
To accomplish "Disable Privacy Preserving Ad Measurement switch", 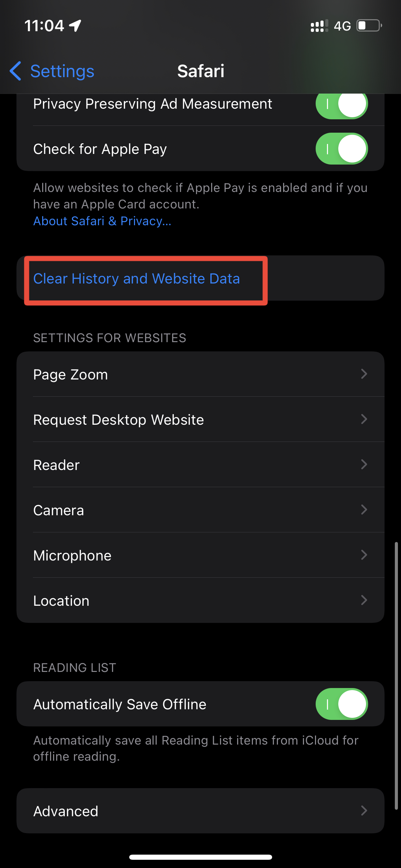I will pyautogui.click(x=342, y=104).
